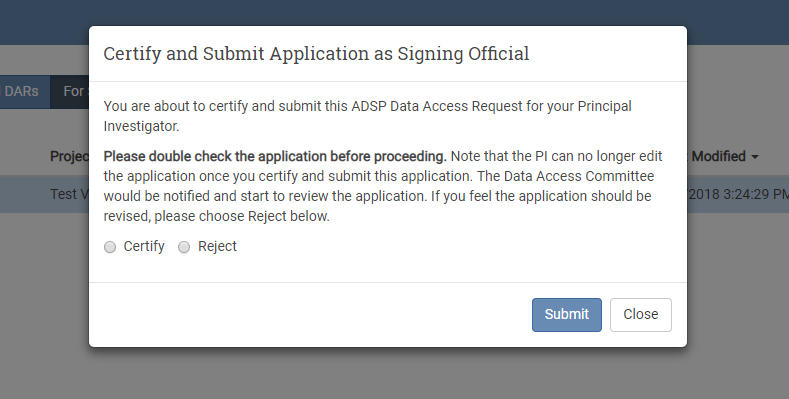The width and height of the screenshot is (789, 399).
Task: Click the 3:24:29 PM timestamp cell
Action: point(738,194)
